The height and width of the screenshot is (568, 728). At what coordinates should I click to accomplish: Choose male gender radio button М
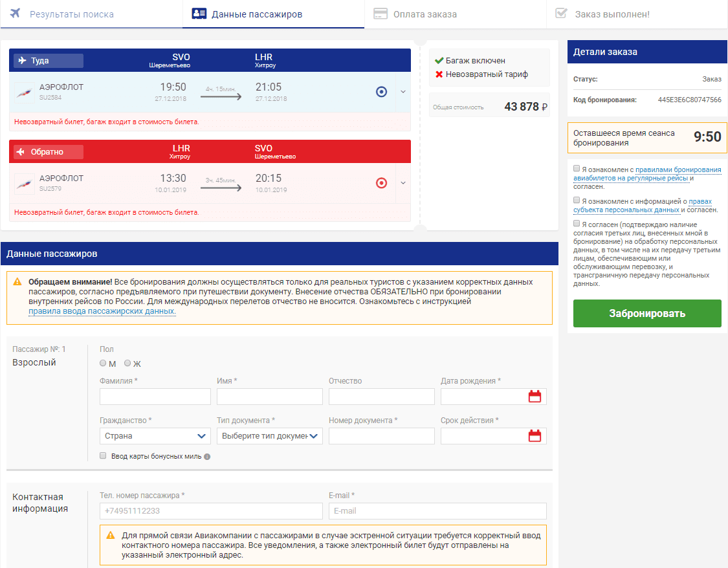pos(104,364)
